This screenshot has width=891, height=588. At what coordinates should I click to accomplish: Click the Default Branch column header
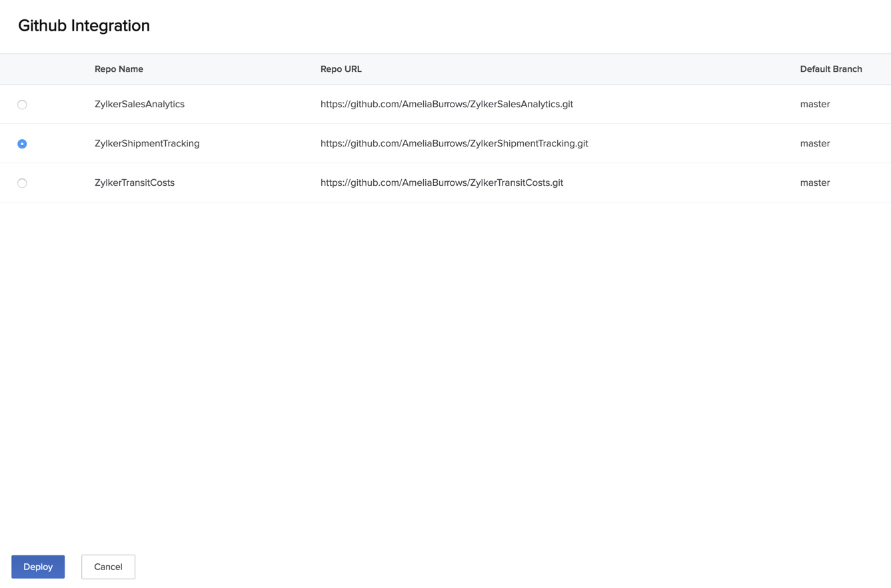(x=831, y=69)
